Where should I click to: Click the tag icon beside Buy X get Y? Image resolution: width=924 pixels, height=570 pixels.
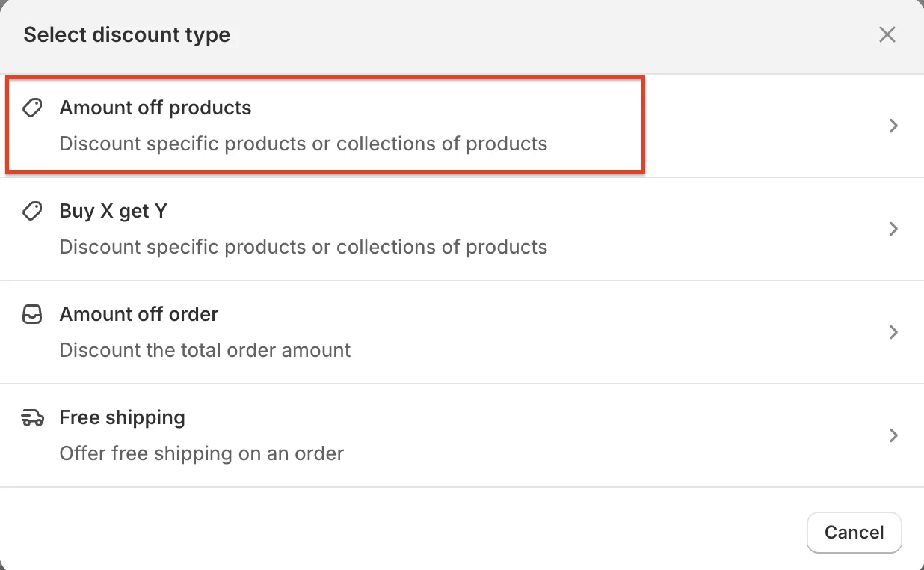pos(32,212)
